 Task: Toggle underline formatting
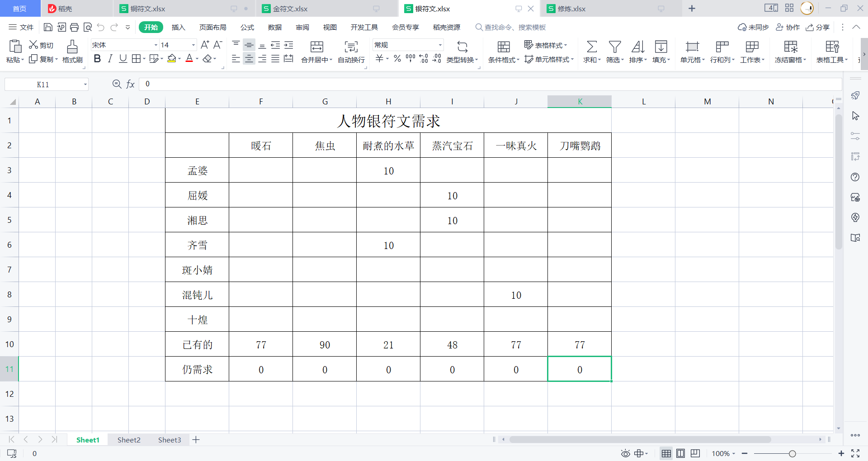(123, 59)
